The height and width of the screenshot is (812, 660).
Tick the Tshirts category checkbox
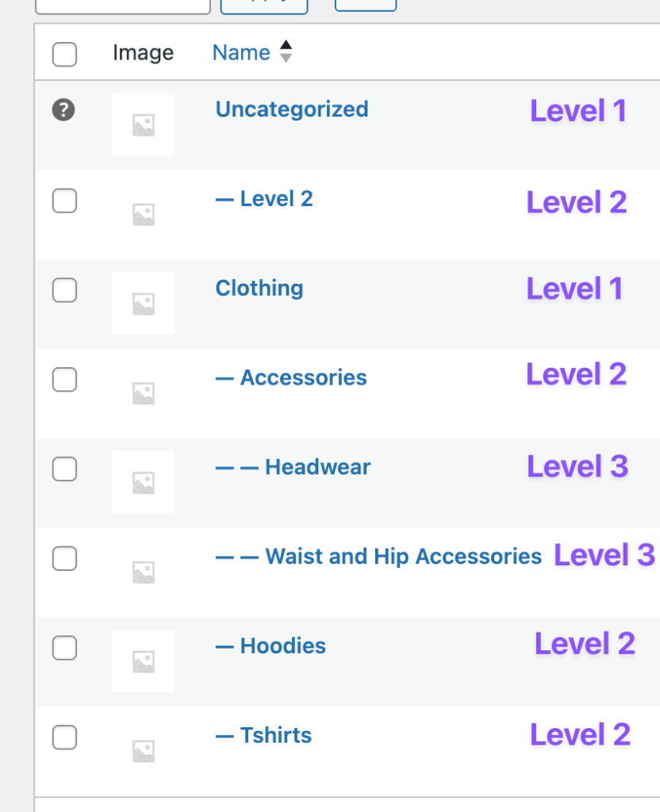click(64, 737)
